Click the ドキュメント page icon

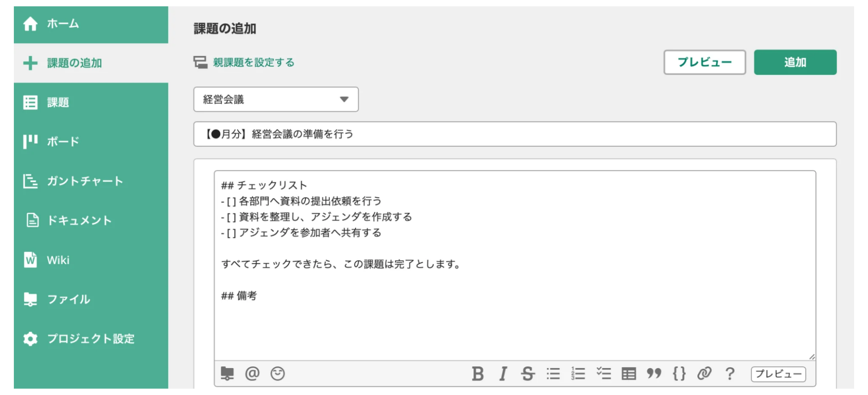point(33,220)
